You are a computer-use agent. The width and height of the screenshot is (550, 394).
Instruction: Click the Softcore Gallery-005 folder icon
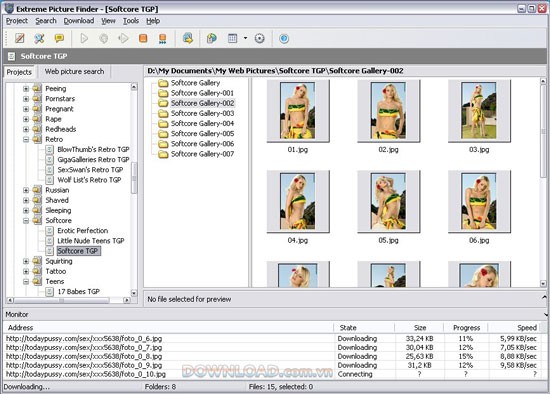163,134
